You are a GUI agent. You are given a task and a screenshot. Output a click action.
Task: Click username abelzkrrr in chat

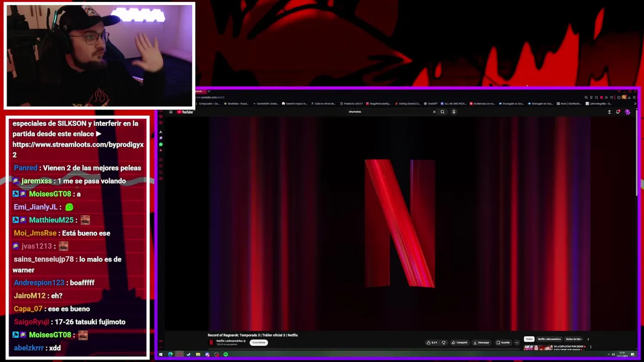(29, 348)
